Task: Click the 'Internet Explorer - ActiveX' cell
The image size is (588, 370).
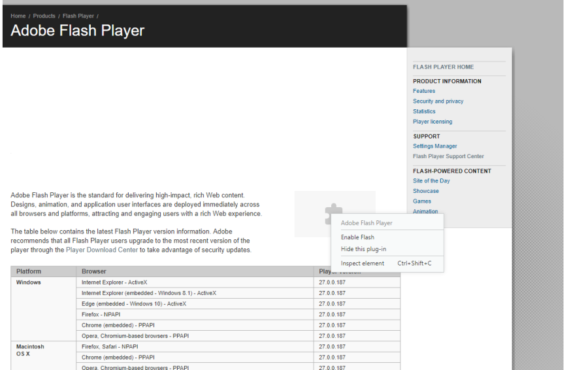Action: coord(195,282)
